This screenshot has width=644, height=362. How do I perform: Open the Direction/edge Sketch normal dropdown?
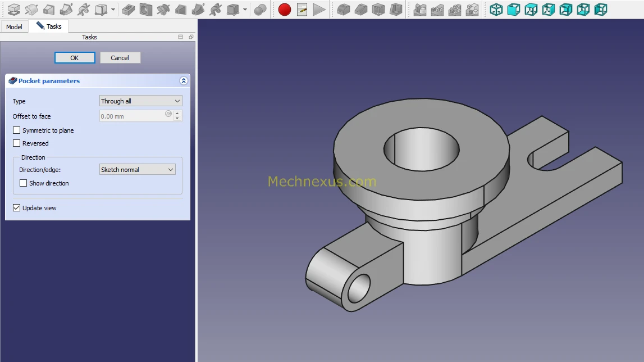click(137, 170)
